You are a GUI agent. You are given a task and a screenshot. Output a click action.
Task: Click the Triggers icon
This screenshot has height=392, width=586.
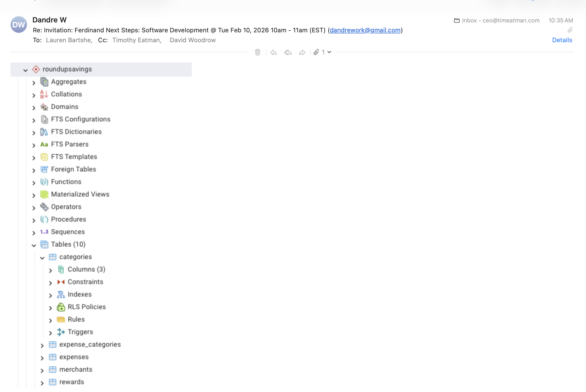61,332
